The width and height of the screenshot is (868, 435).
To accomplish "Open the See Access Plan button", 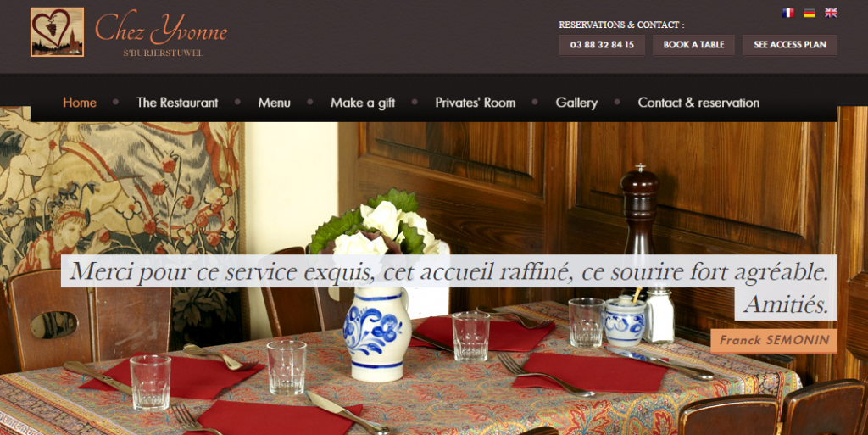I will pos(790,45).
